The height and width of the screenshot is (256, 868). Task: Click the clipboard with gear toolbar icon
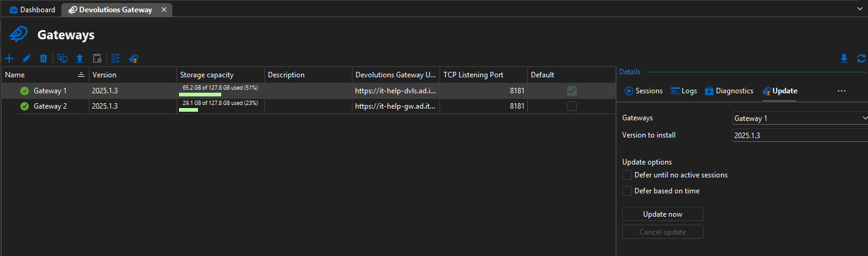pos(97,58)
